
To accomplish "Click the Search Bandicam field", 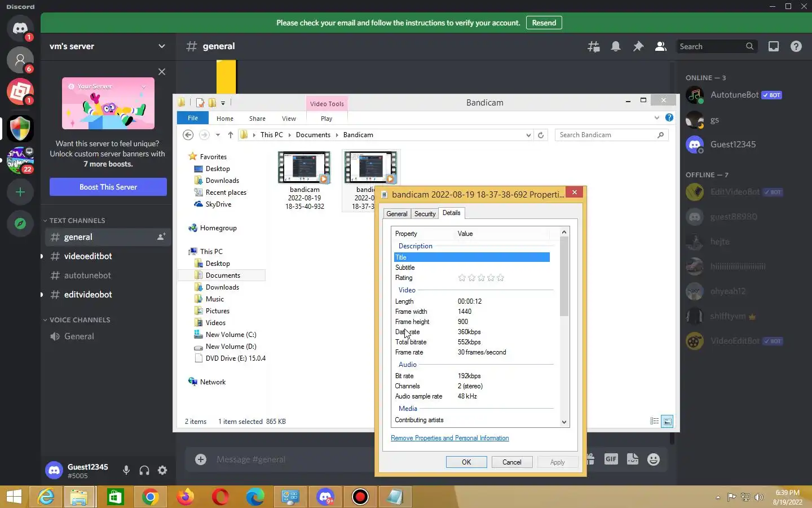I will point(611,135).
